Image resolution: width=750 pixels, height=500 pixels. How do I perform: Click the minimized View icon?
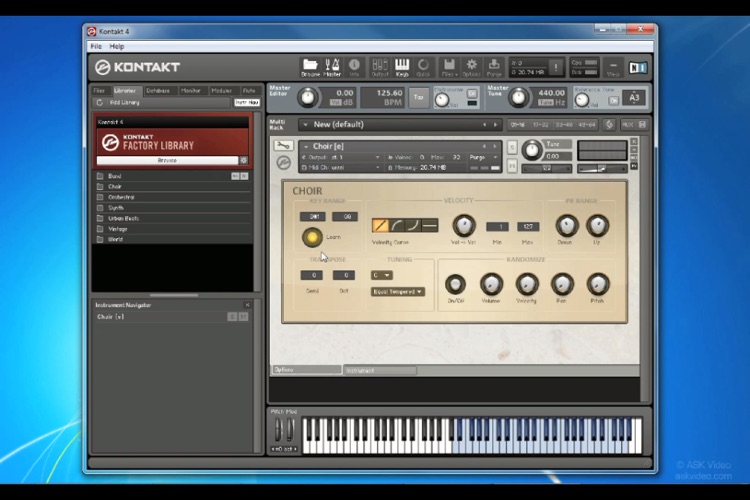tap(613, 67)
